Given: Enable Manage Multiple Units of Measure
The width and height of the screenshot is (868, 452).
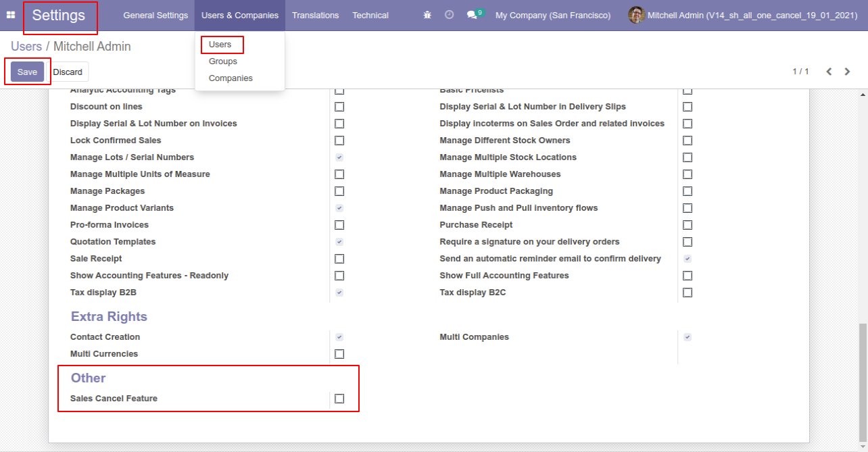Looking at the screenshot, I should (339, 174).
